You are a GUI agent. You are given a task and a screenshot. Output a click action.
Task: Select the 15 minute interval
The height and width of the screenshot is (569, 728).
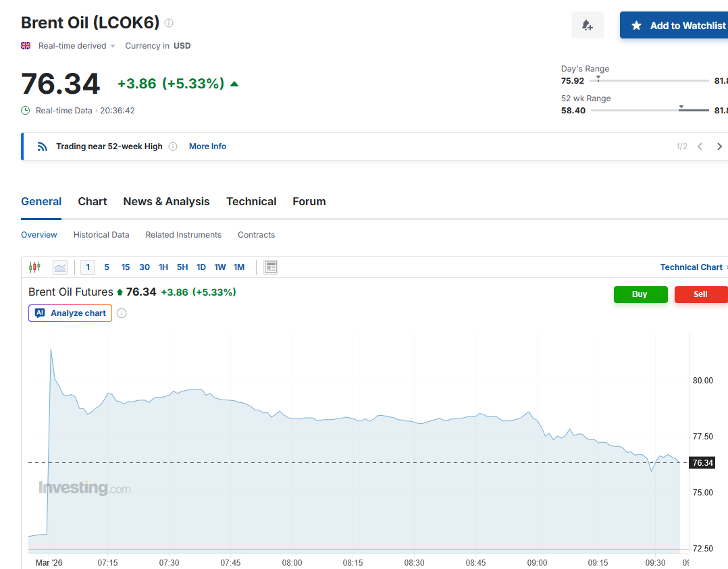pyautogui.click(x=126, y=267)
